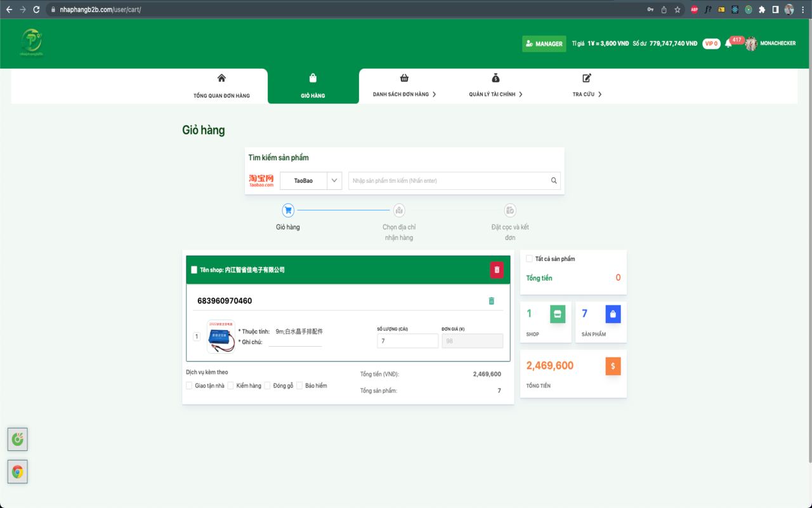Click the red trash icon to delete shop
The image size is (812, 508).
point(497,269)
